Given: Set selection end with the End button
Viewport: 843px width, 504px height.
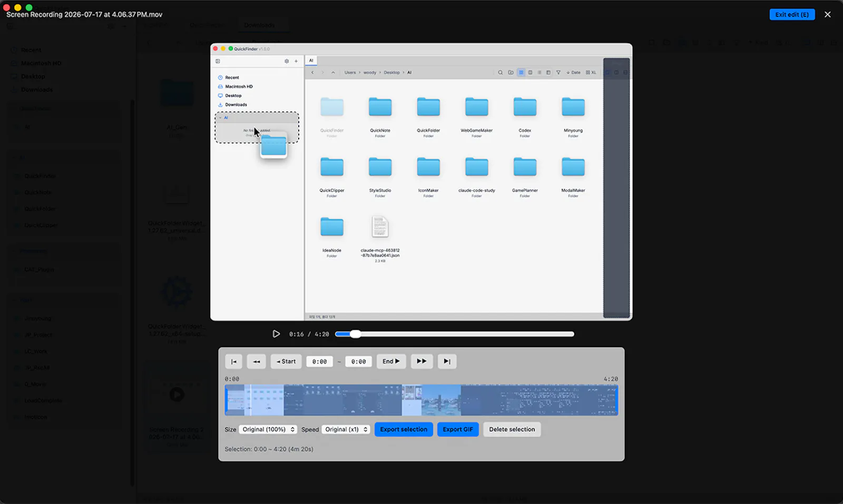Looking at the screenshot, I should (x=391, y=361).
